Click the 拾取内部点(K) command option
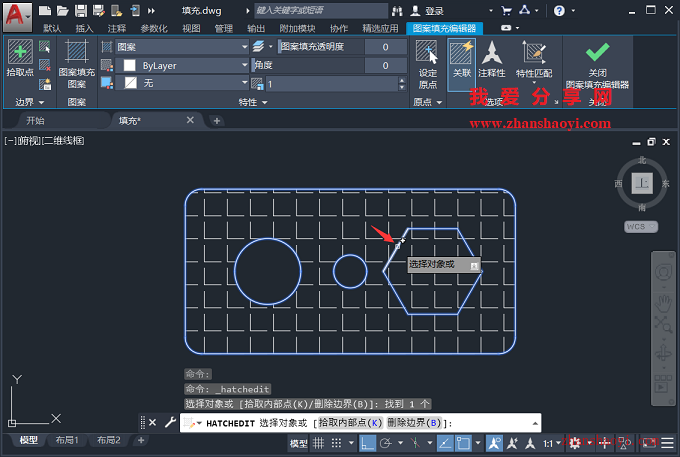The image size is (680, 457). click(x=350, y=423)
